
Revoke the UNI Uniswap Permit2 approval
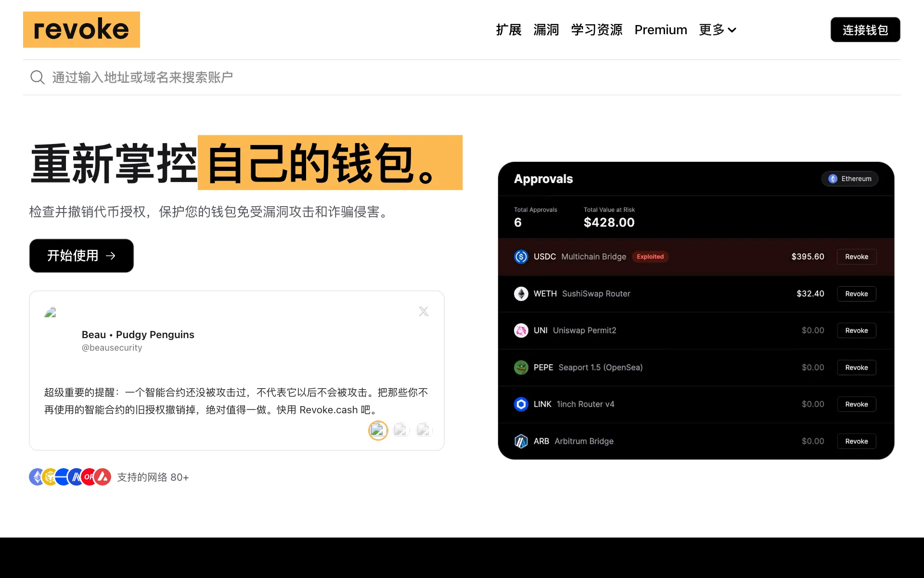(857, 330)
